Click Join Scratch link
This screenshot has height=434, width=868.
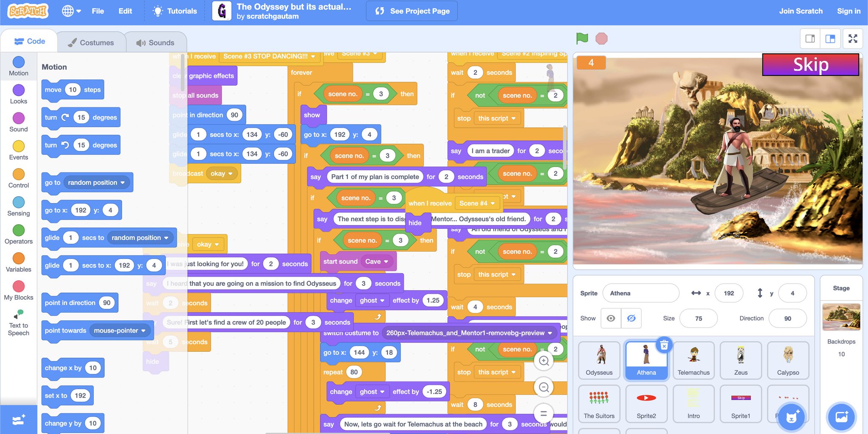pyautogui.click(x=801, y=11)
